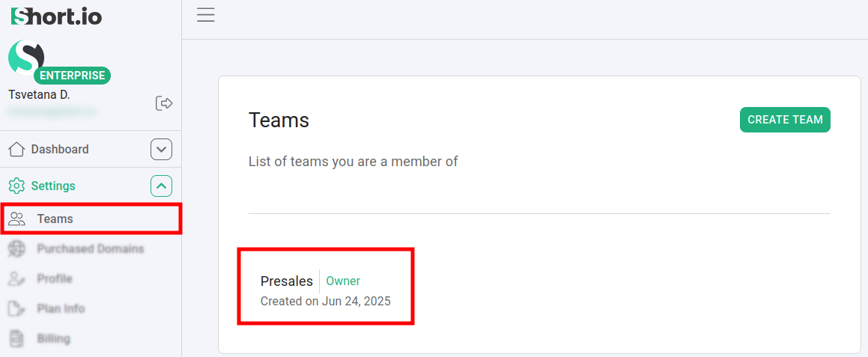Select the Plan Info menu item
The height and width of the screenshot is (357, 868).
[x=61, y=308]
